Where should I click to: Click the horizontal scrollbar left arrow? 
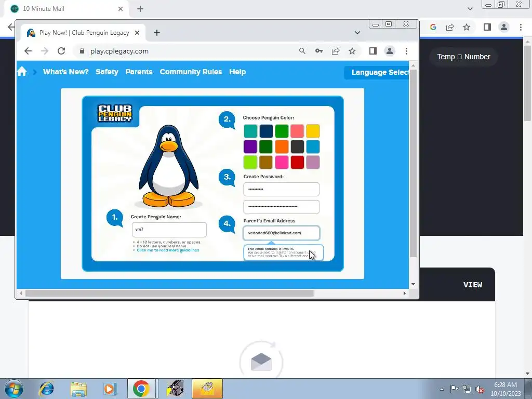(x=21, y=293)
